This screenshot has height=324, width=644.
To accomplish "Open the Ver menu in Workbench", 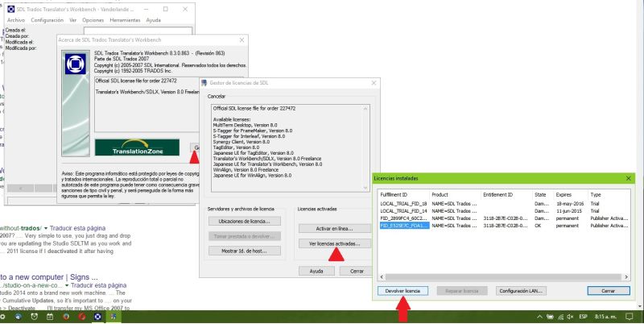I will pos(72,20).
